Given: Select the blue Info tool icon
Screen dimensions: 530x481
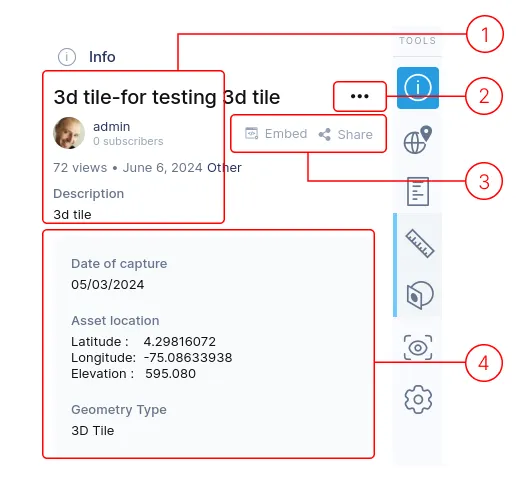Looking at the screenshot, I should [x=418, y=88].
